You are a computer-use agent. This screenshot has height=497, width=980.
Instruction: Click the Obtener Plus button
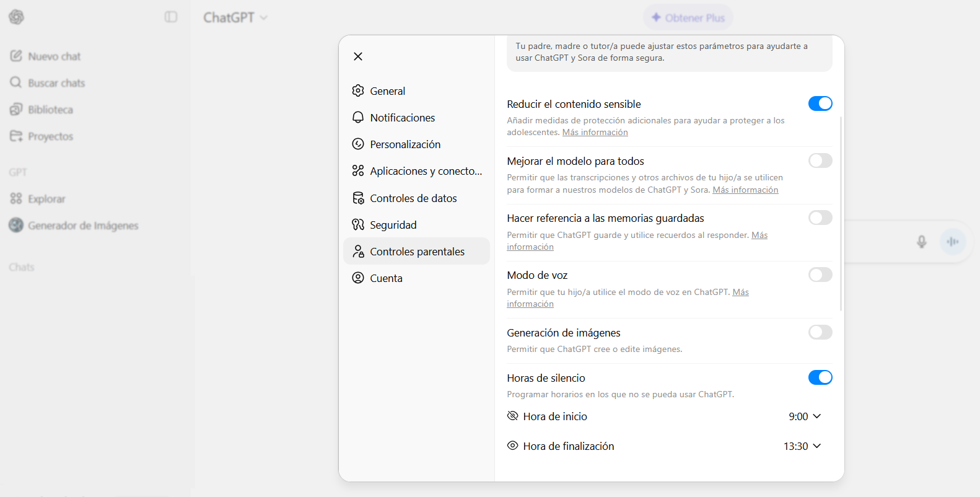click(688, 18)
